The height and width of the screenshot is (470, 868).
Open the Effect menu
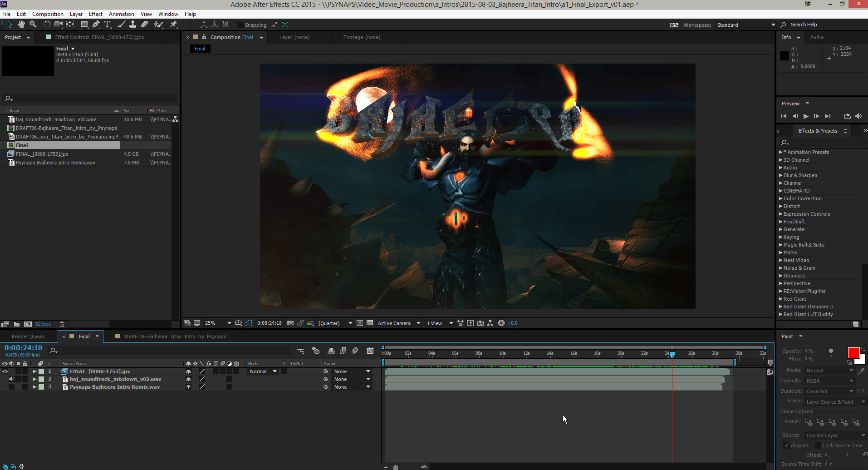pos(96,14)
